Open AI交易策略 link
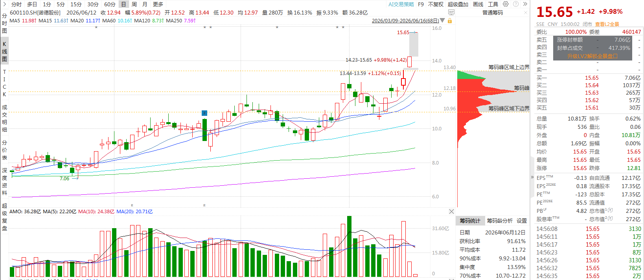Image resolution: width=644 pixels, height=280 pixels. pos(401,4)
